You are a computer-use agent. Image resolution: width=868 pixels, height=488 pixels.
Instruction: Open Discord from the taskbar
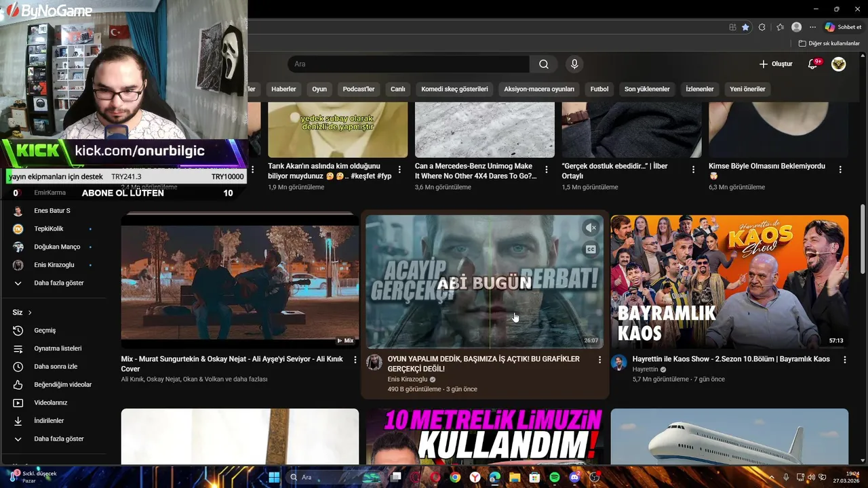pos(574,477)
